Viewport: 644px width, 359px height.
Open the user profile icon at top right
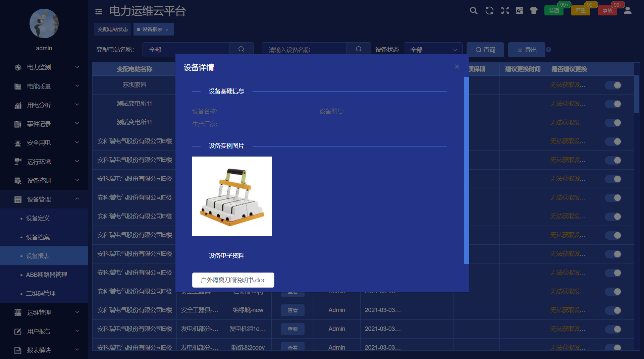(x=628, y=11)
